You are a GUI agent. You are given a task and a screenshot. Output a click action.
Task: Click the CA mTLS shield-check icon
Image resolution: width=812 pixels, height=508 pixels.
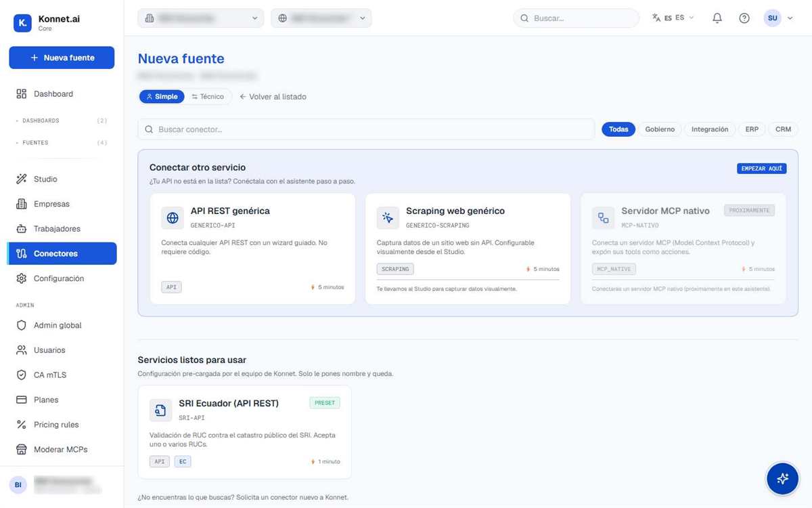(21, 375)
